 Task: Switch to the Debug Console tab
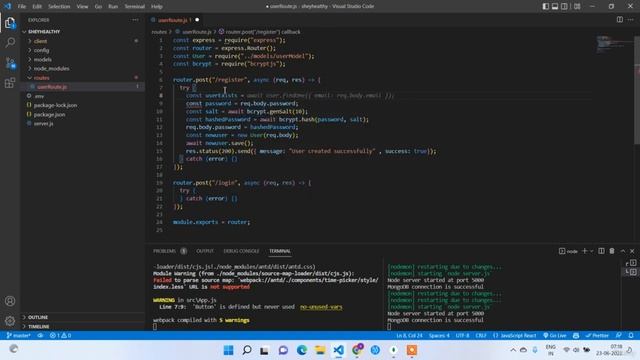pyautogui.click(x=241, y=251)
